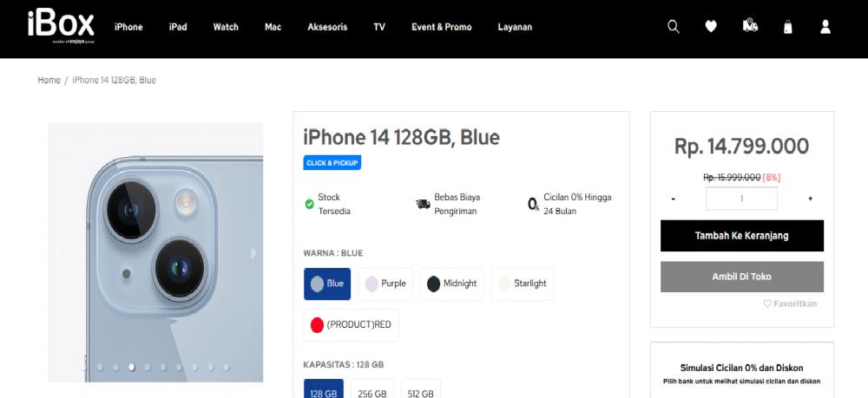Click the struck-through price Rp. 15.999.000
Screen dimensions: 868x398
pyautogui.click(x=731, y=177)
